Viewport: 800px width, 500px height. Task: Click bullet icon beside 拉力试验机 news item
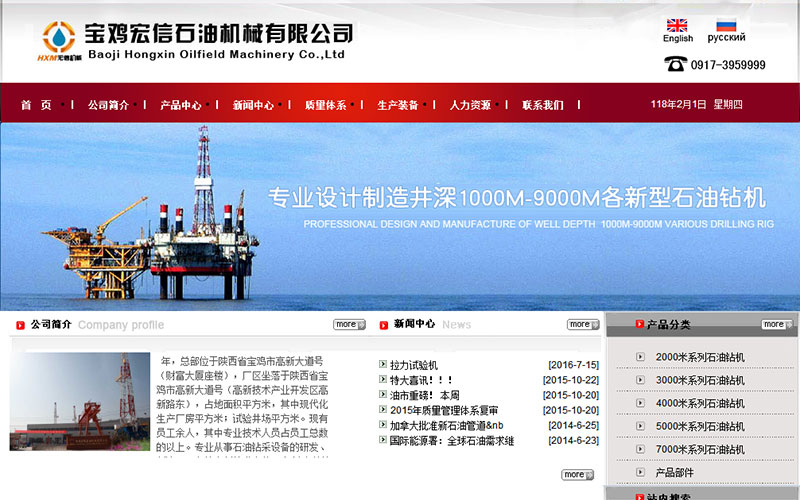tap(383, 364)
